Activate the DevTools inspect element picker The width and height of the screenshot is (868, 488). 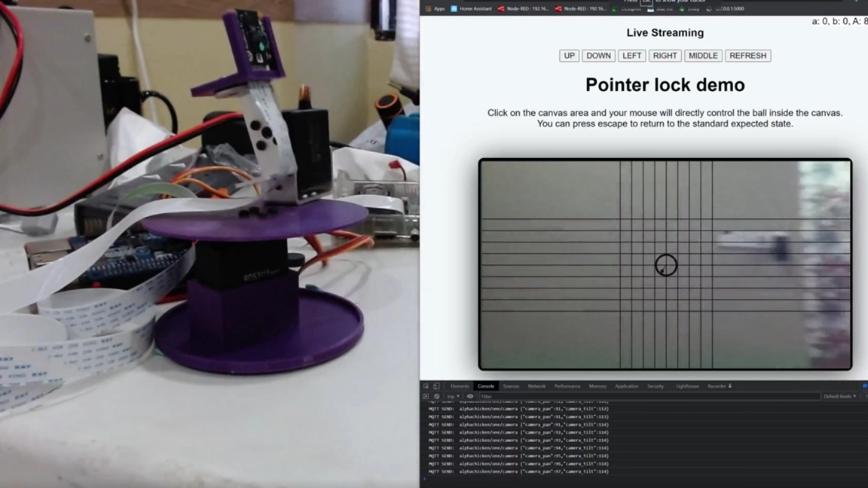426,386
